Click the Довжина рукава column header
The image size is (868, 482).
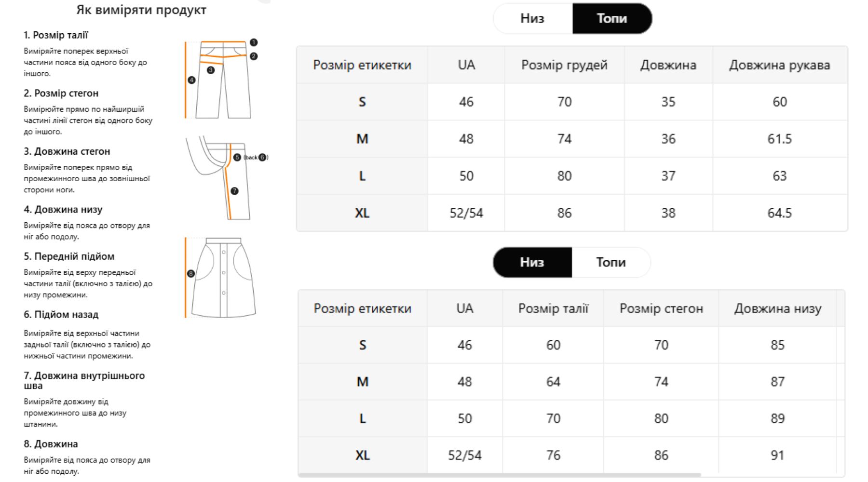point(780,65)
